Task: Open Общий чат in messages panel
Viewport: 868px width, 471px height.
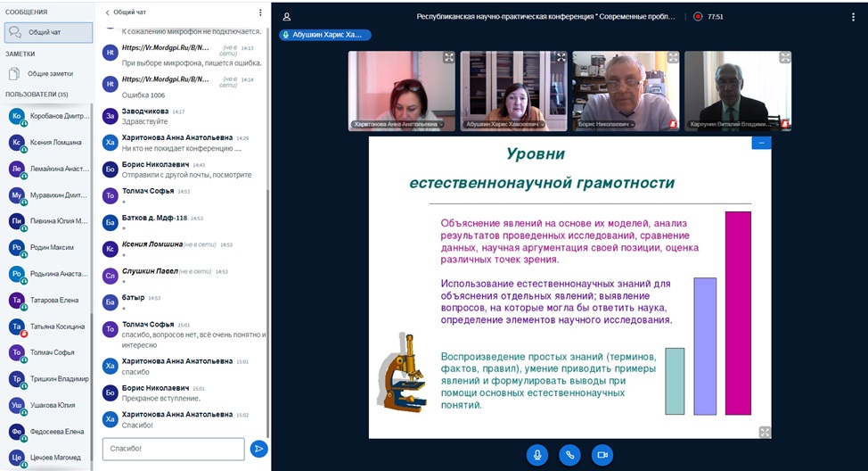Action: click(x=47, y=32)
